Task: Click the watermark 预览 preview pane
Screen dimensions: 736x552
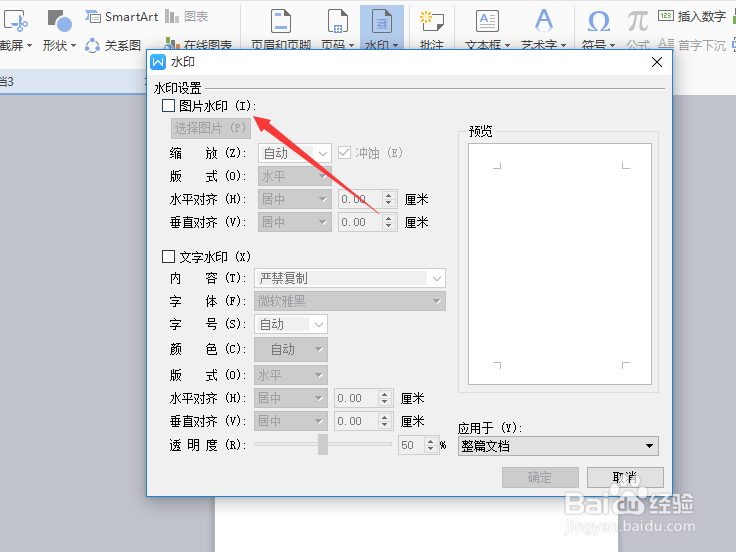Action: pyautogui.click(x=560, y=264)
